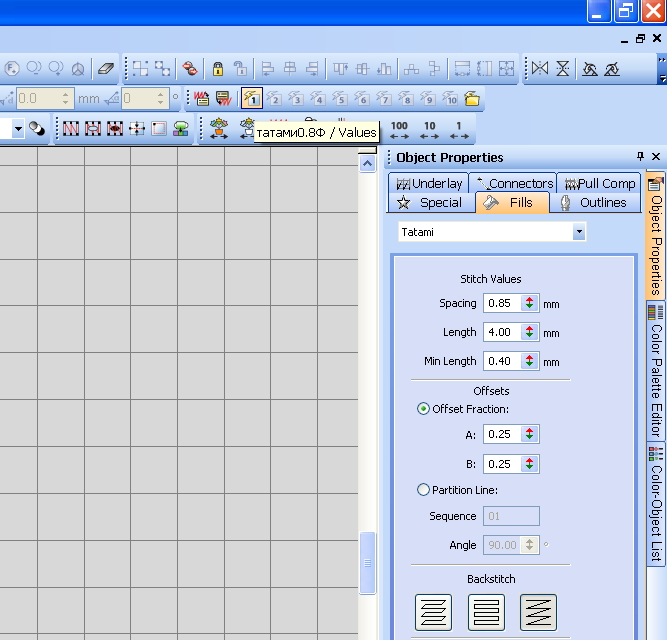Click the Min Length input field
This screenshot has width=667, height=640.
click(x=501, y=361)
